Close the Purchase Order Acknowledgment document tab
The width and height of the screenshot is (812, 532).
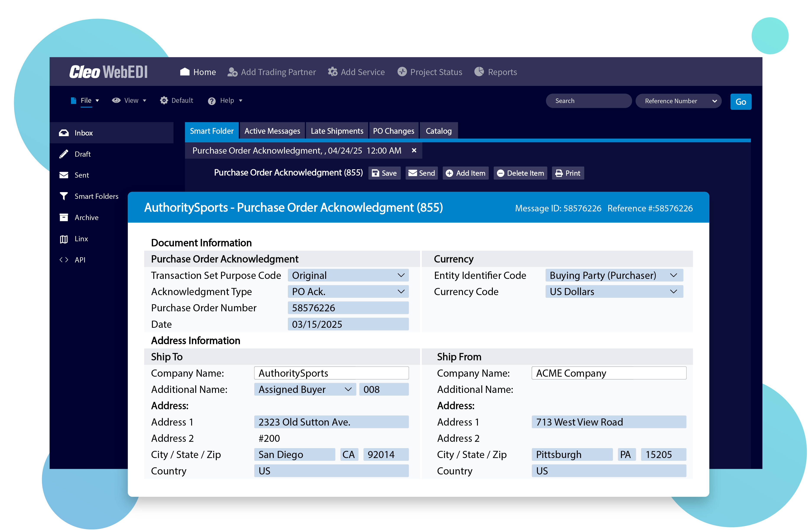[414, 150]
